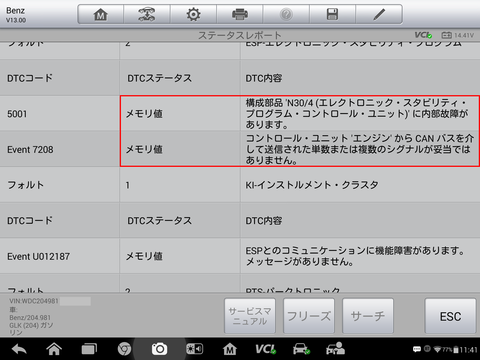Image resolution: width=480 pixels, height=360 pixels.
Task: Tap the clock showing 11:41
Action: [469, 350]
